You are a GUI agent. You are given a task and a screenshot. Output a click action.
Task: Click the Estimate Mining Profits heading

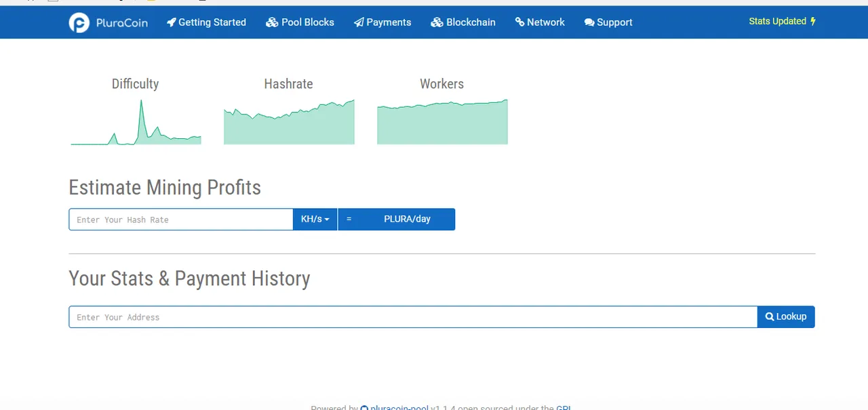click(x=165, y=188)
